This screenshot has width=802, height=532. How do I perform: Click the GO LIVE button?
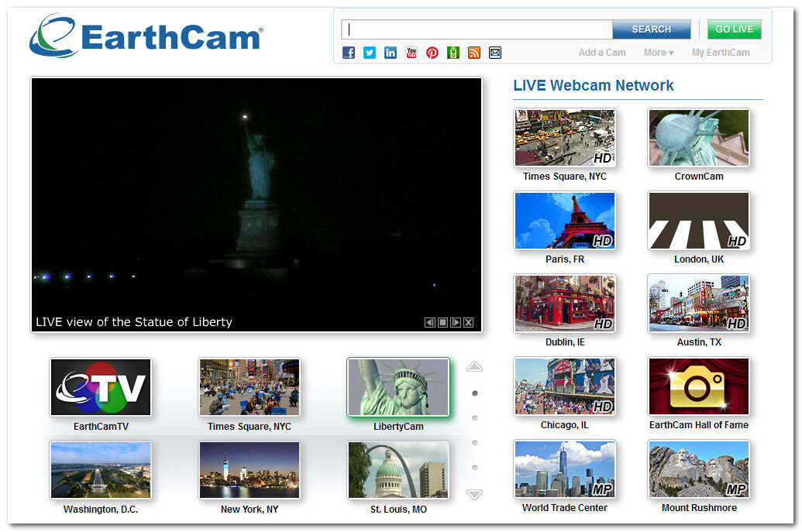click(x=735, y=29)
